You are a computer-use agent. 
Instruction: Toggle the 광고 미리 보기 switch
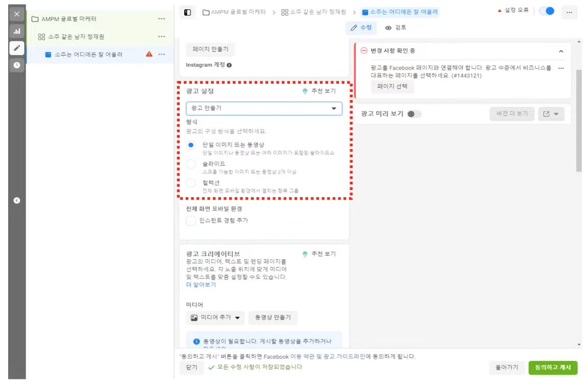point(414,114)
